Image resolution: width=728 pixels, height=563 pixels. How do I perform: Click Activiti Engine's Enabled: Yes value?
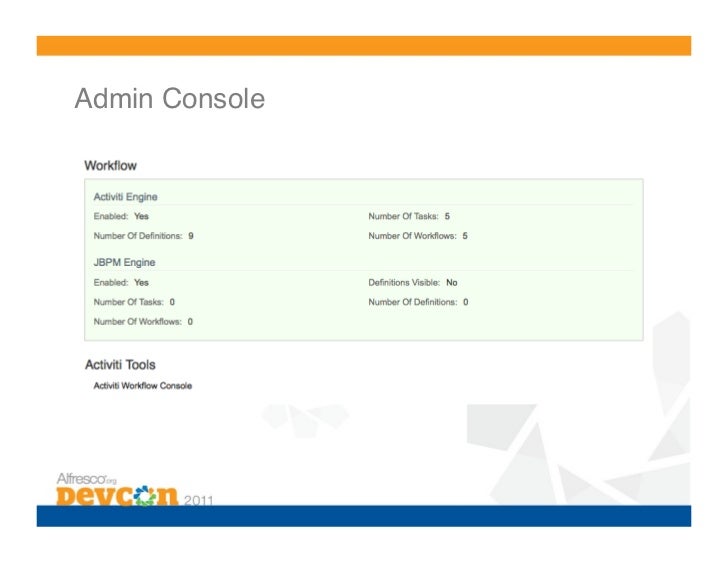point(141,216)
